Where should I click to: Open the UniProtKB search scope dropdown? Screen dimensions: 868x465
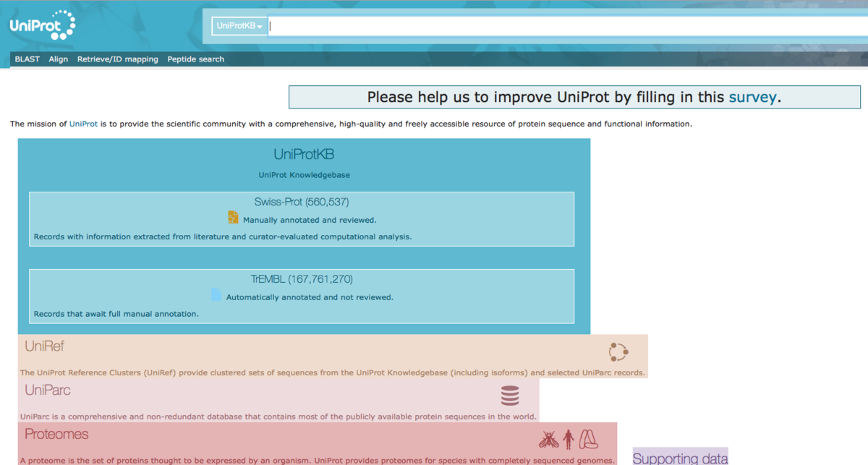[239, 25]
